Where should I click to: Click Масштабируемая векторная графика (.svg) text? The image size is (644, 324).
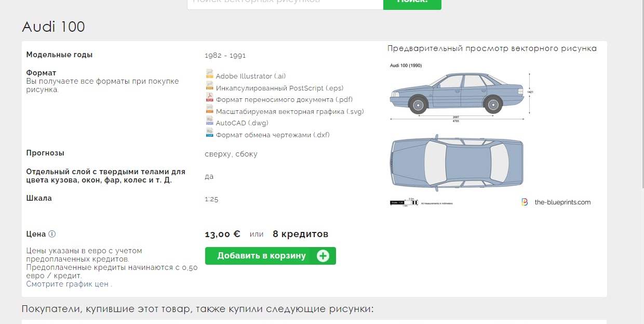coord(290,112)
